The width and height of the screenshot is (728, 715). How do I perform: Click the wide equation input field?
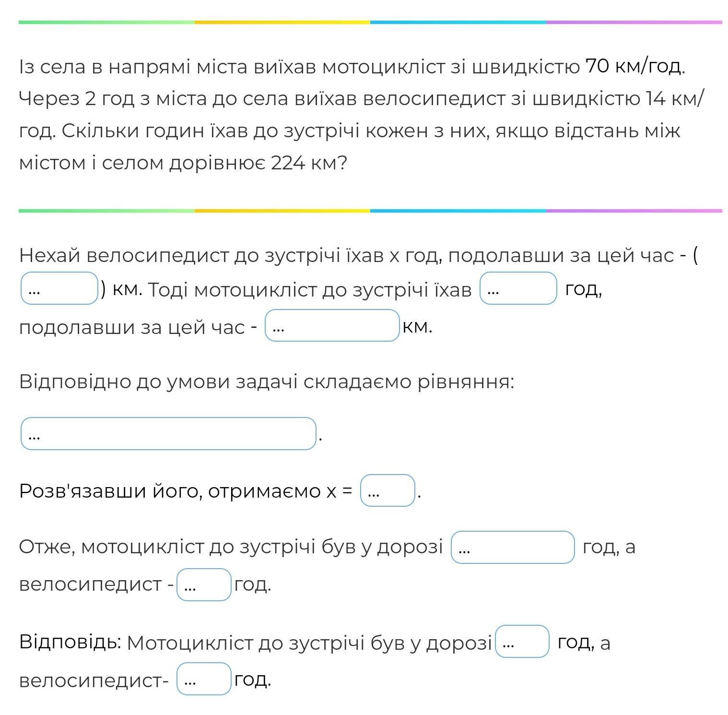[x=168, y=434]
